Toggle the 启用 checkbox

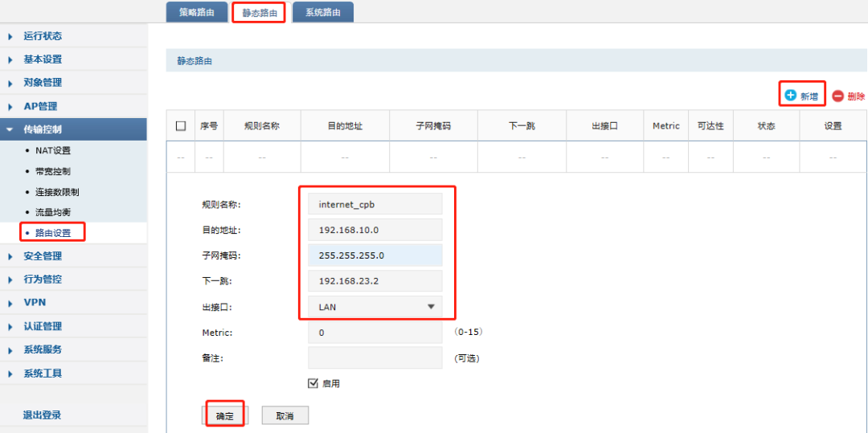[x=313, y=382]
